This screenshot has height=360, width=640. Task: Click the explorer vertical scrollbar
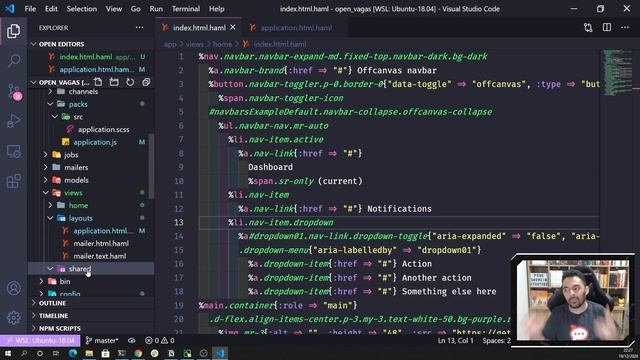[152, 166]
